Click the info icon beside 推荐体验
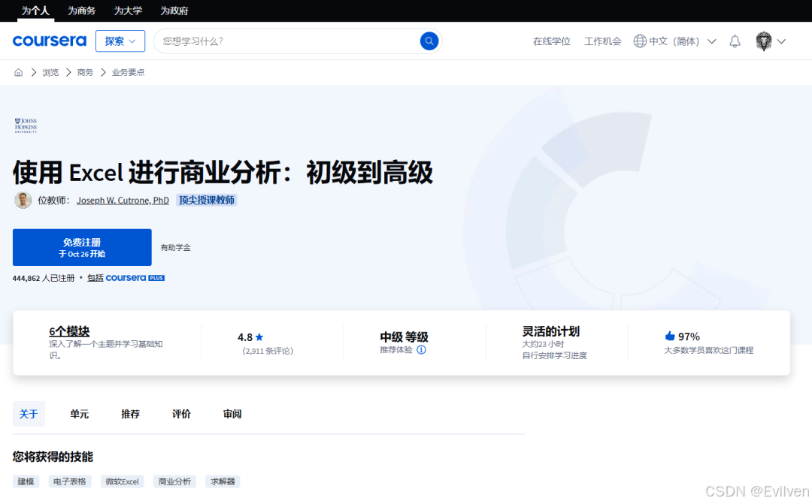This screenshot has width=812, height=504. 422,350
